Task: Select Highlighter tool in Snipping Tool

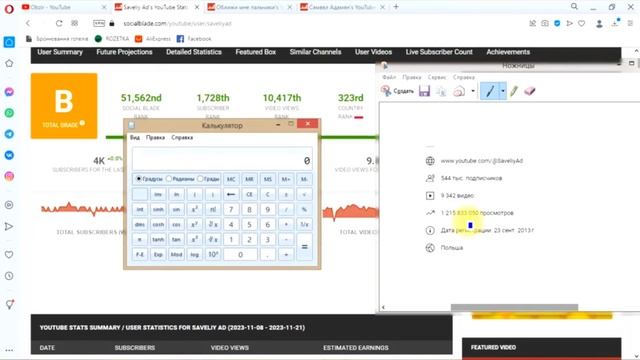Action: [x=514, y=91]
